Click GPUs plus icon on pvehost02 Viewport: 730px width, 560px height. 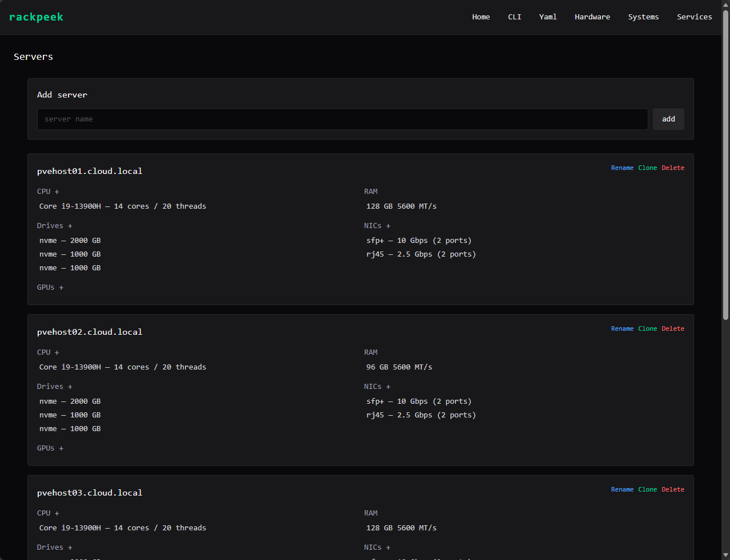(x=61, y=448)
